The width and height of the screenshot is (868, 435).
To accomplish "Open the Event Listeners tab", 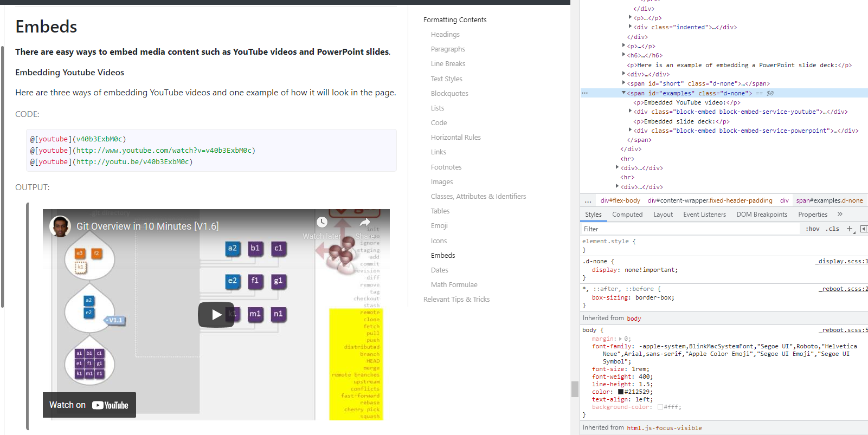I will (704, 215).
